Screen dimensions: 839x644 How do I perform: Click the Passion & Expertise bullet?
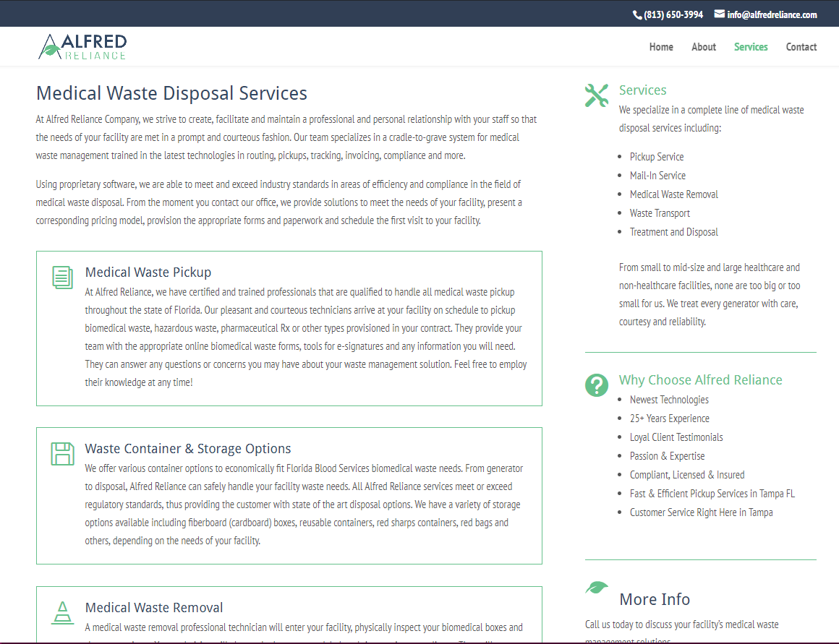(668, 456)
